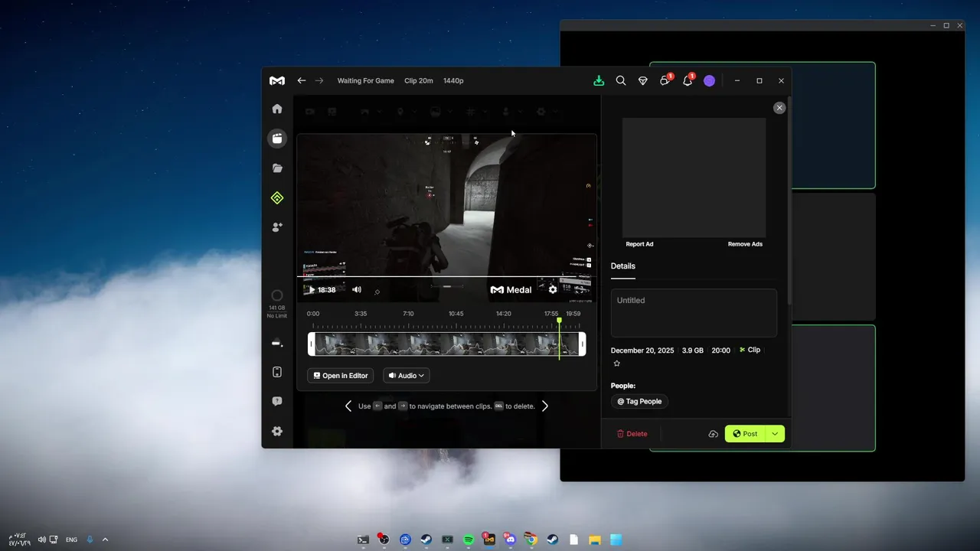Click the video progress bar
This screenshot has width=980, height=551.
coord(446,276)
